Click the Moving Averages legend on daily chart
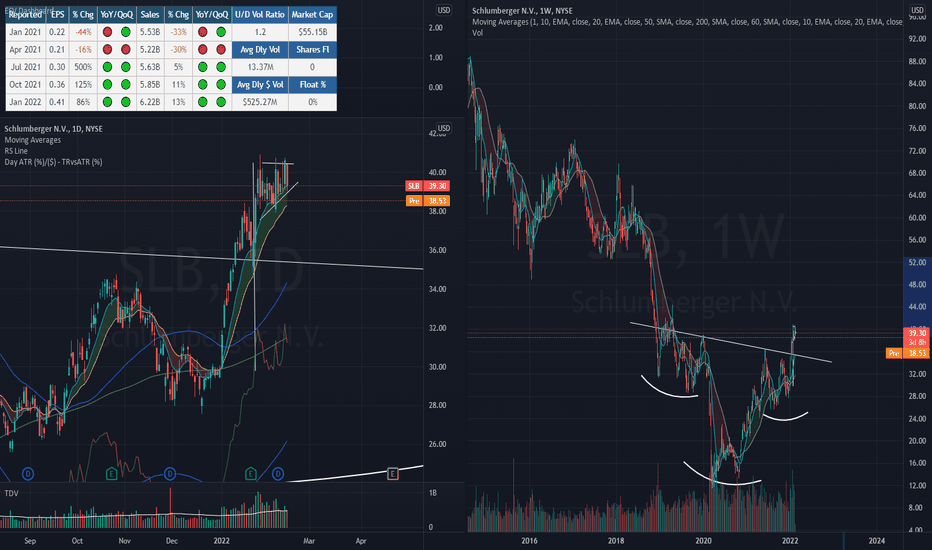The height and width of the screenshot is (550, 932). coord(33,140)
